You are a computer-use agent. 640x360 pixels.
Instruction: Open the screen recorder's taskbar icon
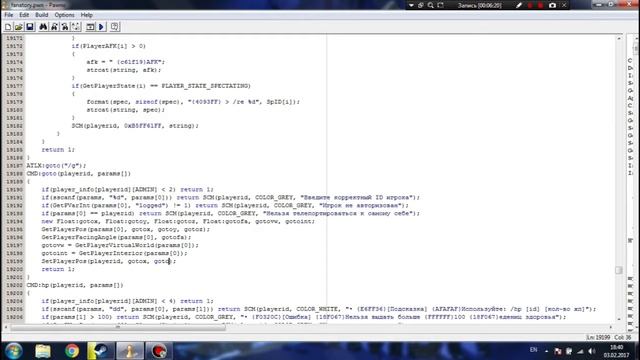[x=159, y=351]
